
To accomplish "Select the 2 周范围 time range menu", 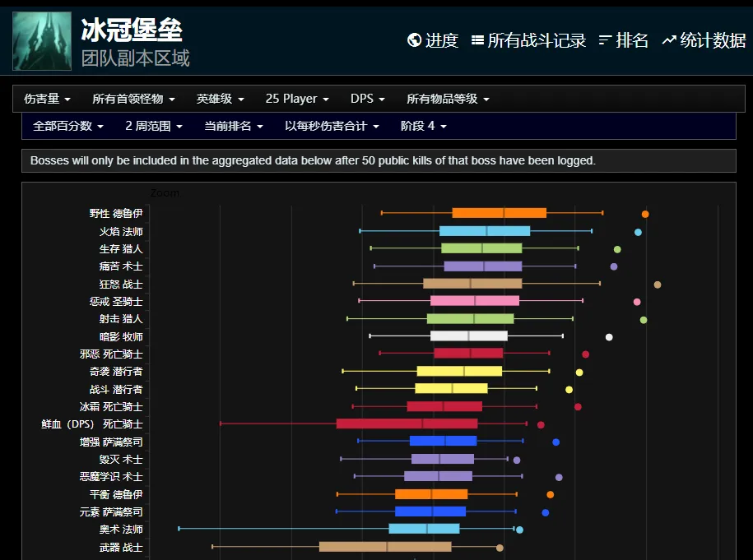I will pos(154,126).
